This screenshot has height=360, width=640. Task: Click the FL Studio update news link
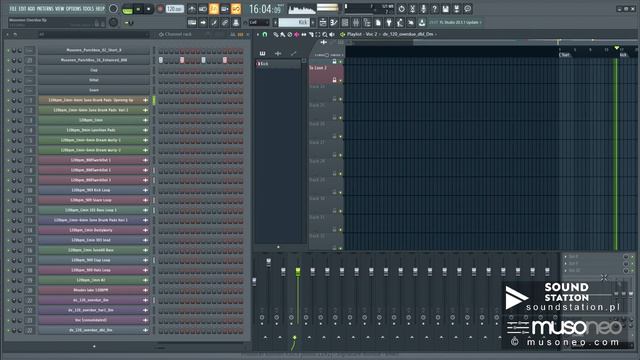pos(456,22)
